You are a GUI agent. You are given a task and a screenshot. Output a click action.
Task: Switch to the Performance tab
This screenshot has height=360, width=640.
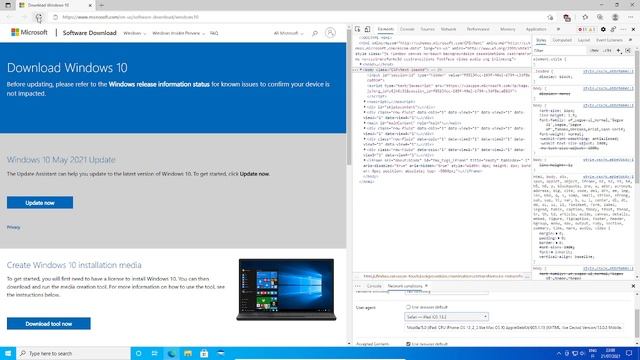point(478,29)
